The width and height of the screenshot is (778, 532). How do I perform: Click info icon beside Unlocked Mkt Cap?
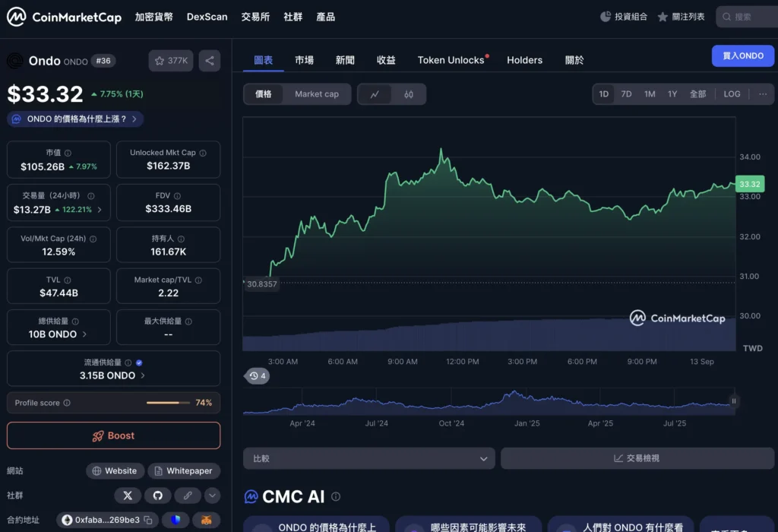point(202,153)
